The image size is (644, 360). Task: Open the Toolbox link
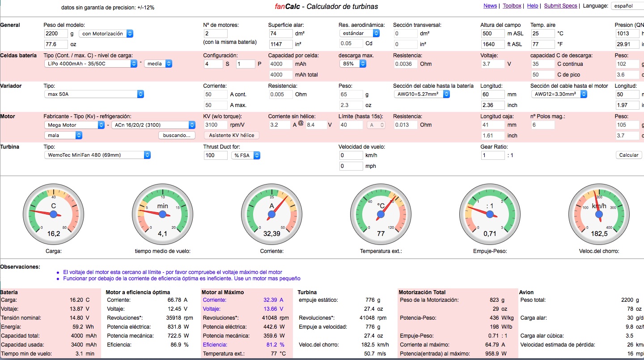coord(512,6)
